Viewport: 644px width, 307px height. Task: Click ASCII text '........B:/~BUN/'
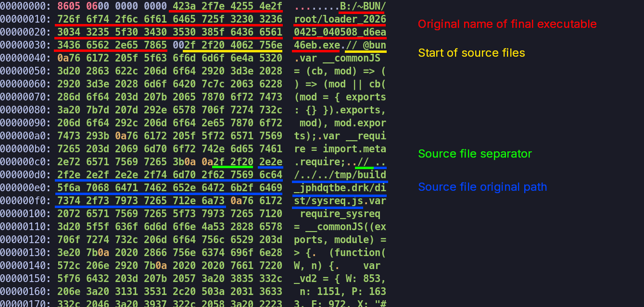(x=340, y=6)
